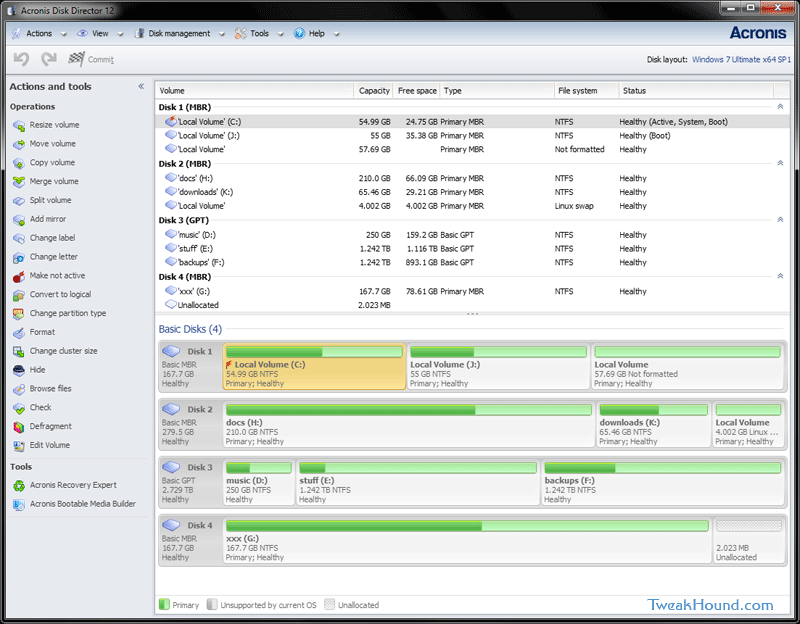Click Acronis Recovery Expert tool link

pos(73,485)
